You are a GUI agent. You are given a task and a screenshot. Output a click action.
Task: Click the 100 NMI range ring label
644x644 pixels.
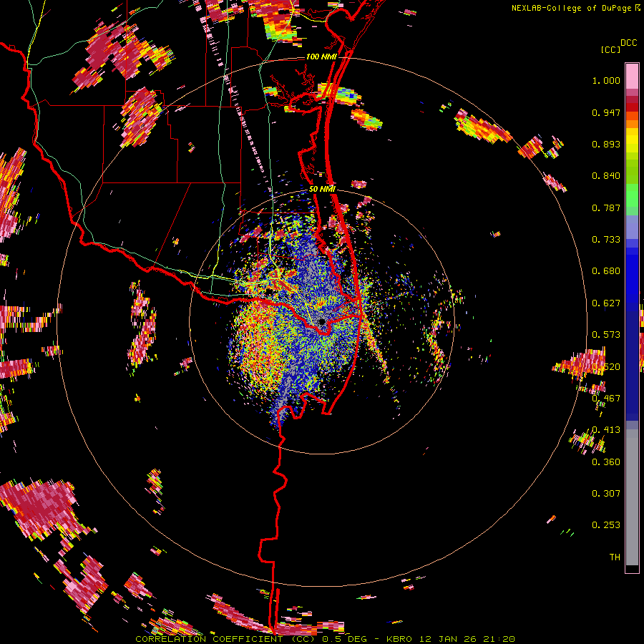(x=321, y=57)
